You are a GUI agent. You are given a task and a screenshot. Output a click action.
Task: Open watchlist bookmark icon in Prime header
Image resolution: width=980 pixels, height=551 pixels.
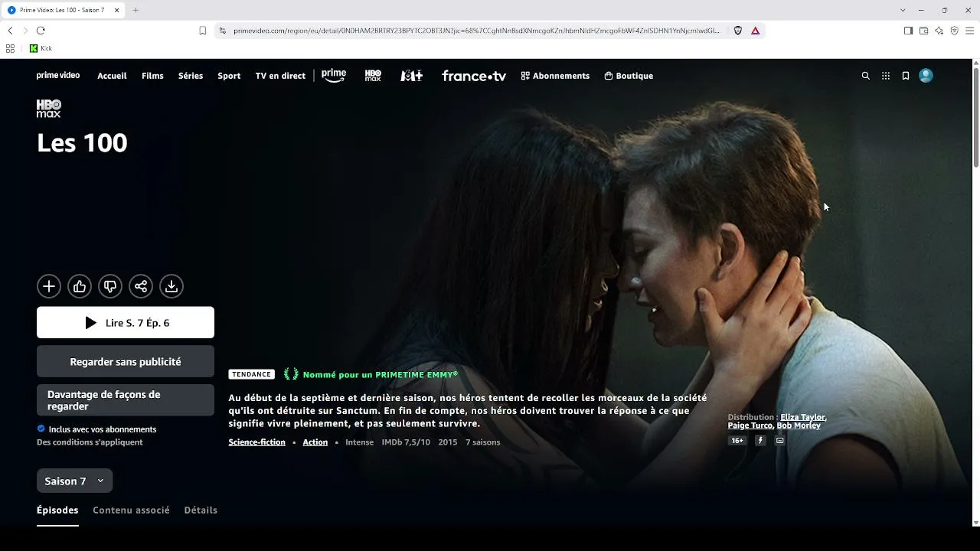906,76
